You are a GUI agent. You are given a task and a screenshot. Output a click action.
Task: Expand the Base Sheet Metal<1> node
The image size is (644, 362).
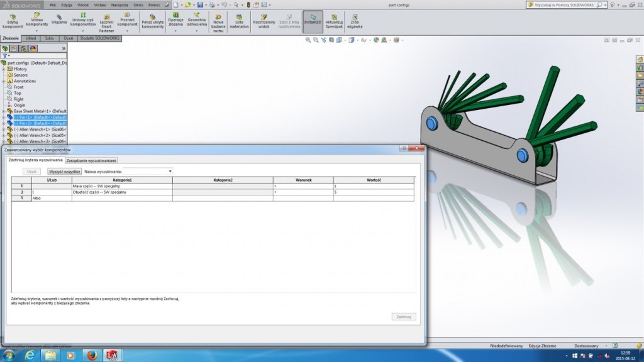[3, 111]
